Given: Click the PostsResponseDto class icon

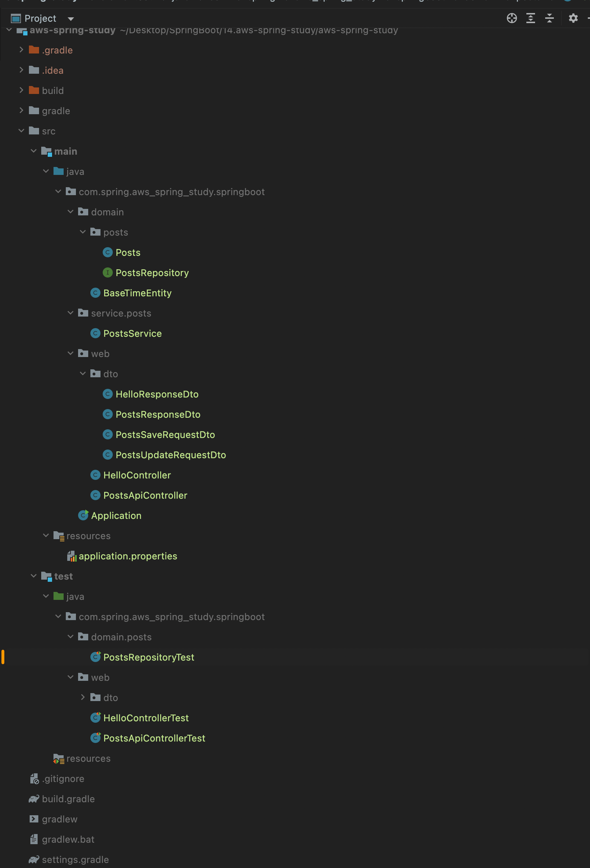Looking at the screenshot, I should [108, 414].
